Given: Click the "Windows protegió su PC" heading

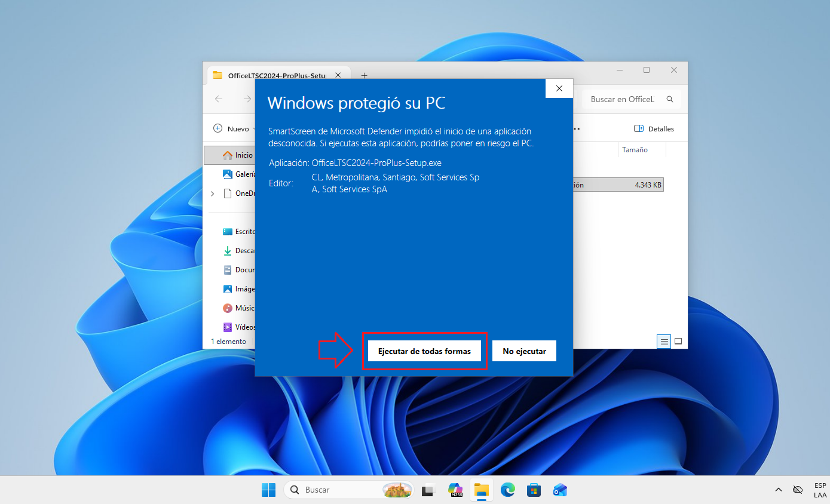Looking at the screenshot, I should (x=356, y=103).
